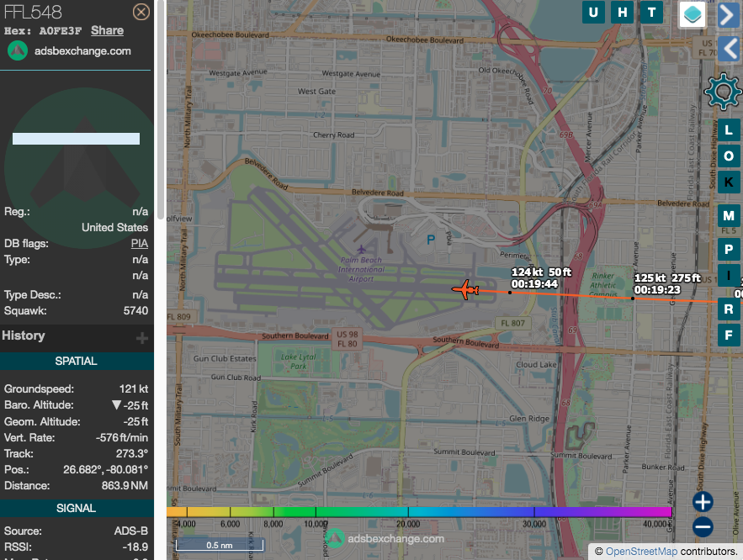
Task: Click the Palm Beach International Airport marker
Action: click(x=361, y=250)
